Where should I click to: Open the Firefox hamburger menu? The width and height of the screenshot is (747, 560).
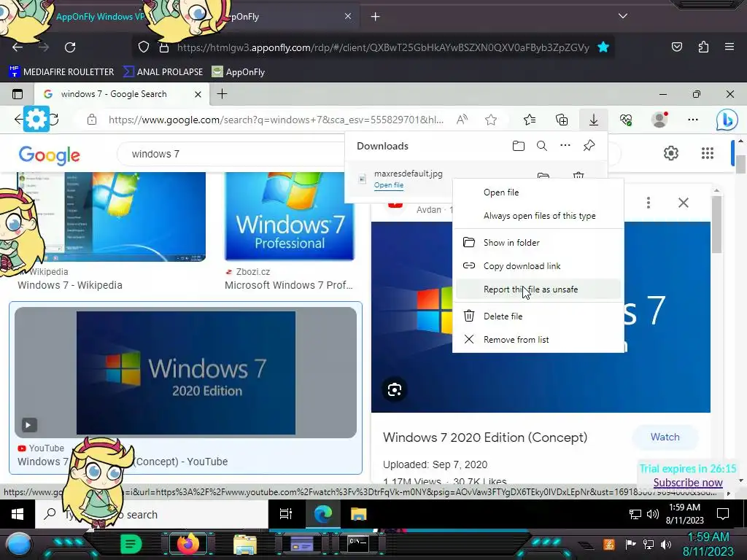click(729, 47)
